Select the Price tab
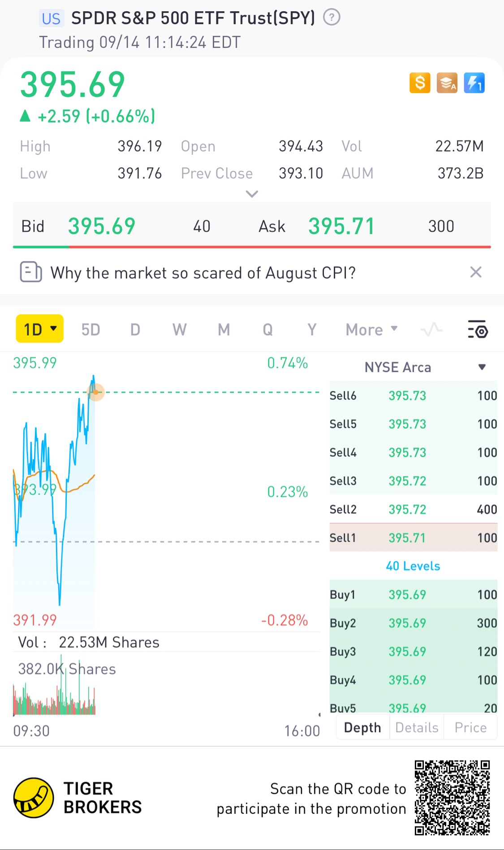Screen dimensions: 504x850 470,727
